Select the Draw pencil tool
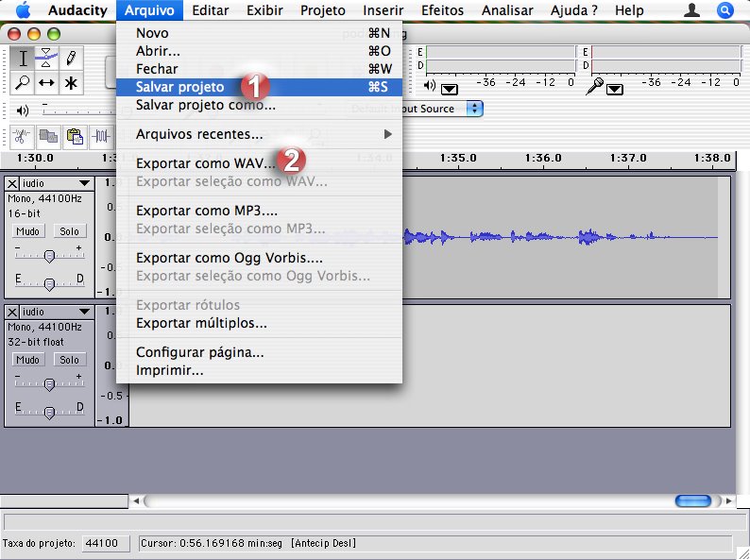The width and height of the screenshot is (750, 560). tap(71, 59)
